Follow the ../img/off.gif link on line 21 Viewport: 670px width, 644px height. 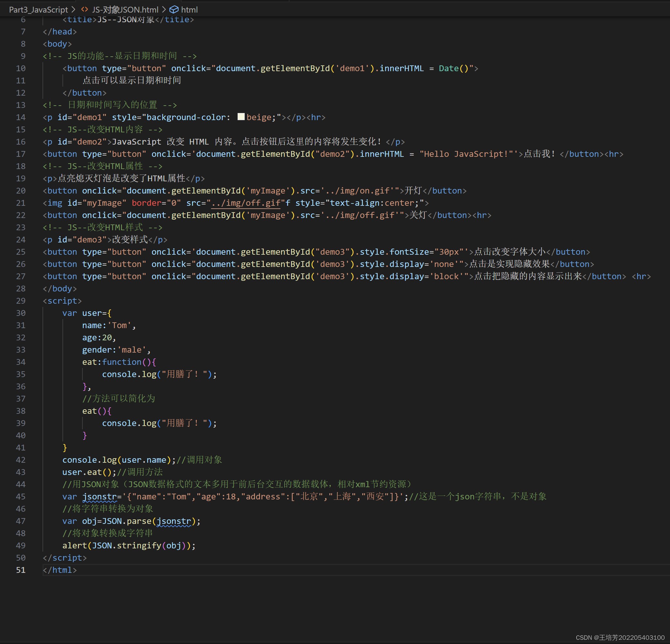(x=246, y=203)
